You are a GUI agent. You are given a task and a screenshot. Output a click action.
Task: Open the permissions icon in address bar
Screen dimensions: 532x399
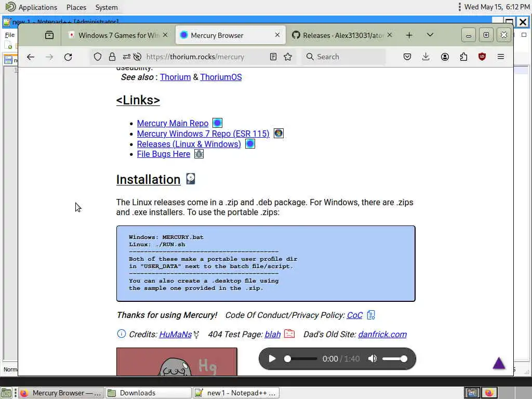[127, 57]
